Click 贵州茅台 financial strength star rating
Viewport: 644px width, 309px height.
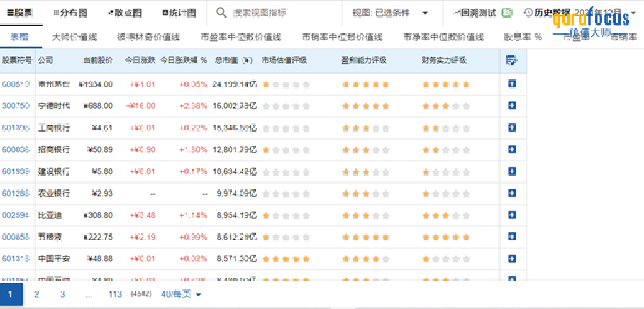click(446, 85)
